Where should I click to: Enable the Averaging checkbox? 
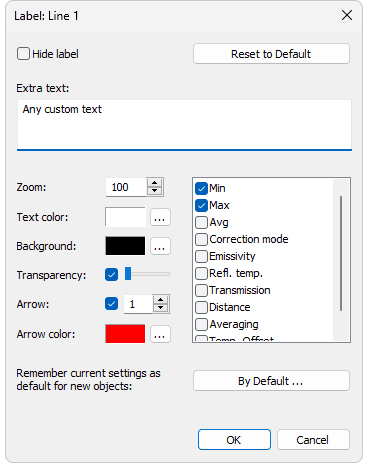pyautogui.click(x=201, y=324)
